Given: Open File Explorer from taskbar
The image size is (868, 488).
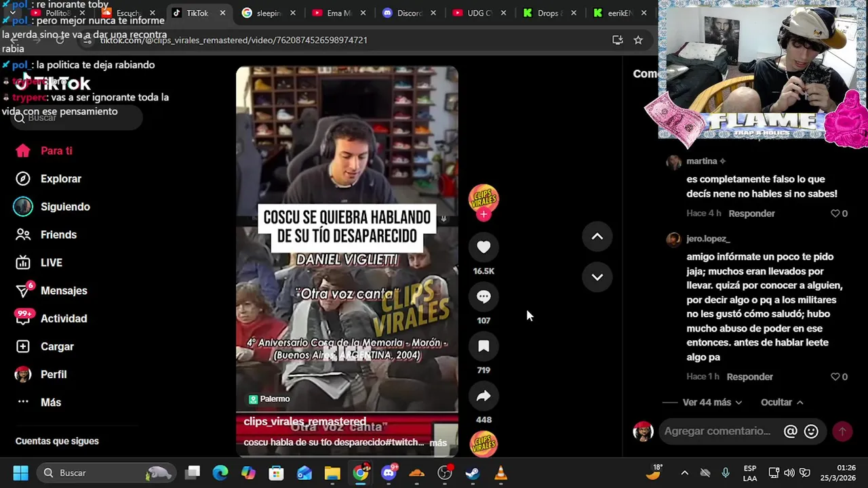Looking at the screenshot, I should click(x=332, y=472).
